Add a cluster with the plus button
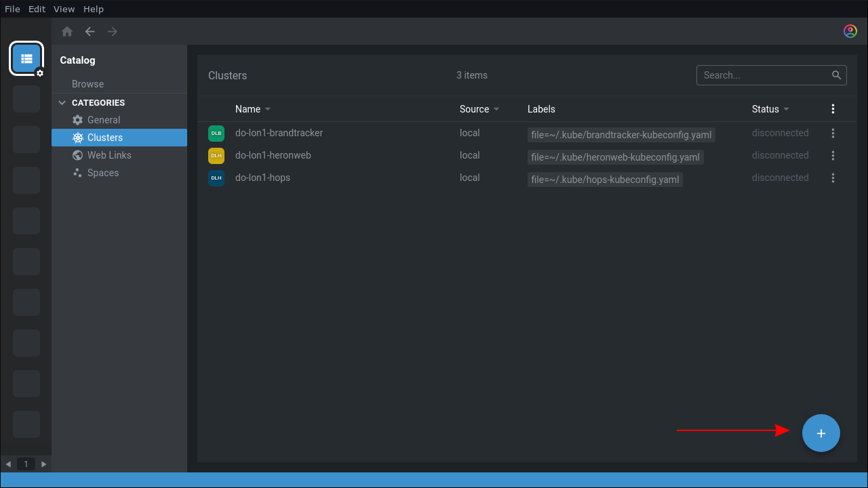868x488 pixels. (821, 433)
